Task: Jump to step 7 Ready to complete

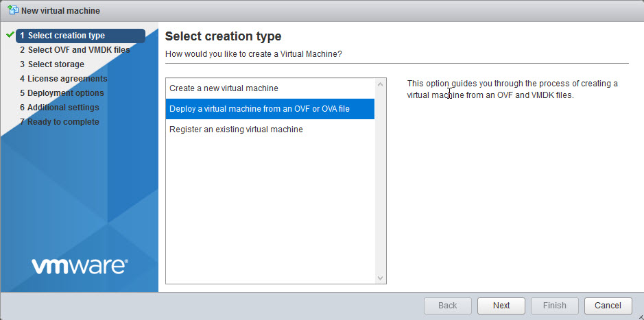Action: 59,122
